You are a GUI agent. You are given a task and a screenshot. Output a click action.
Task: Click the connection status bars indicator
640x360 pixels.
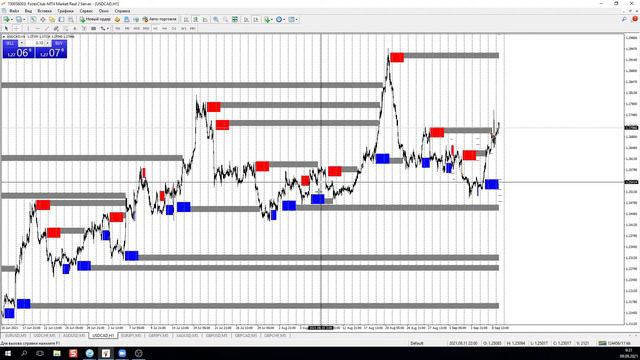[602, 343]
